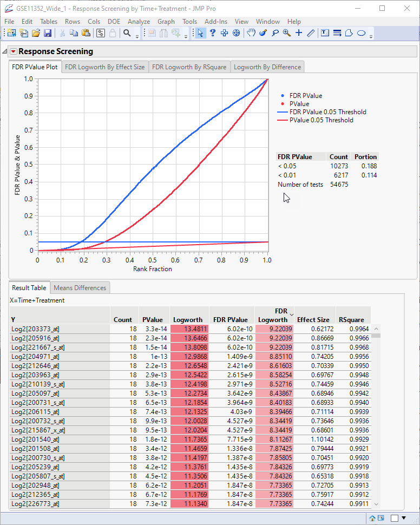The width and height of the screenshot is (420, 525).
Task: Select the Grabber hand tool
Action: [251, 33]
